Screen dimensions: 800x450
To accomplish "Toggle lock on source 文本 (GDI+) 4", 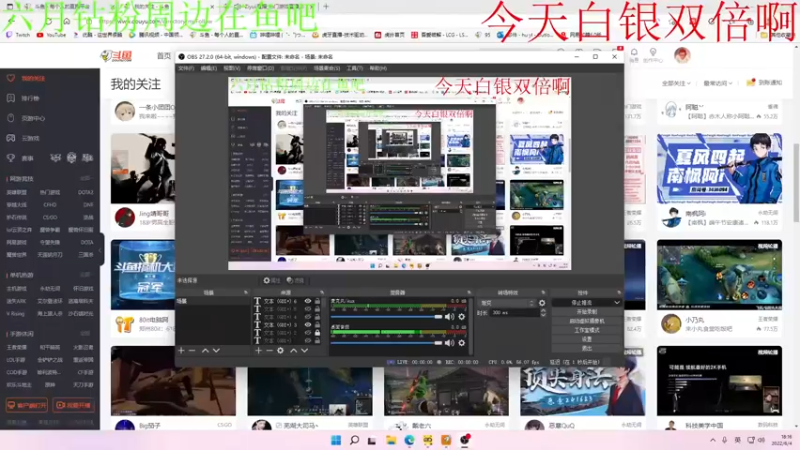I will (317, 317).
